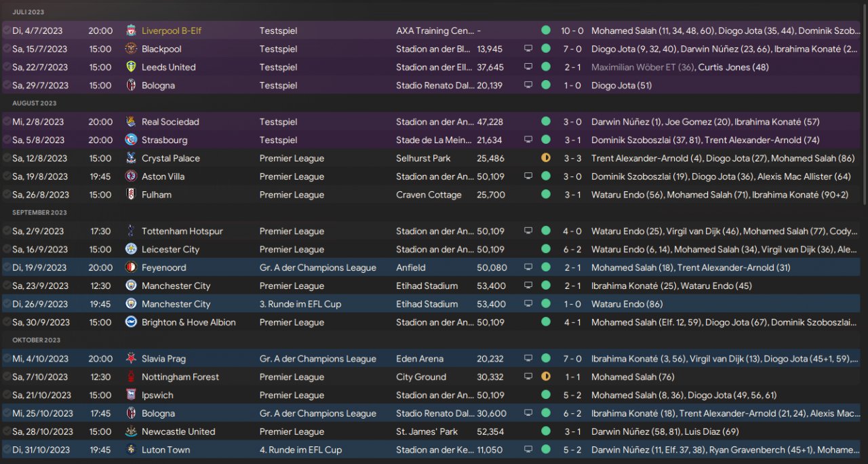Click the Feyenoord club badge

click(x=131, y=267)
